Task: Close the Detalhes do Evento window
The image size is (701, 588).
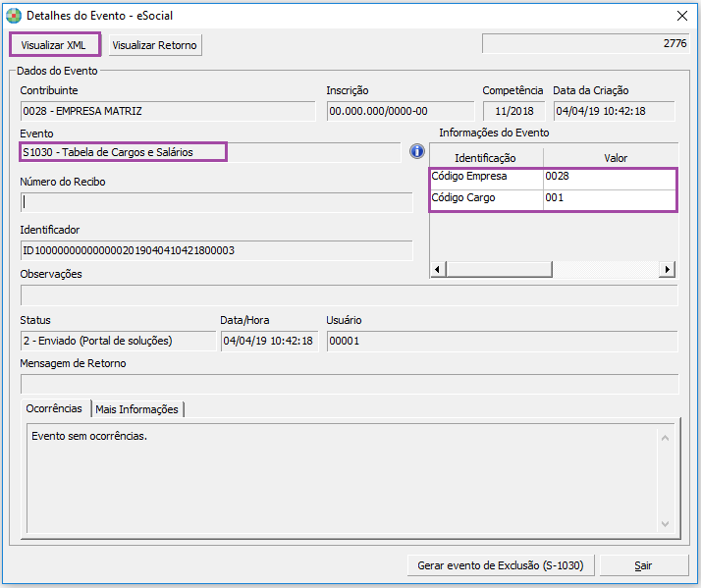Action: coord(682,16)
